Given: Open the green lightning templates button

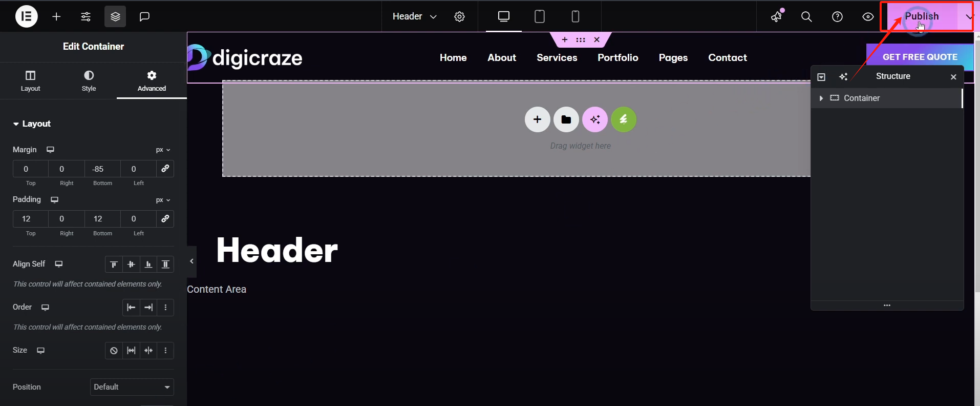Looking at the screenshot, I should click(624, 119).
